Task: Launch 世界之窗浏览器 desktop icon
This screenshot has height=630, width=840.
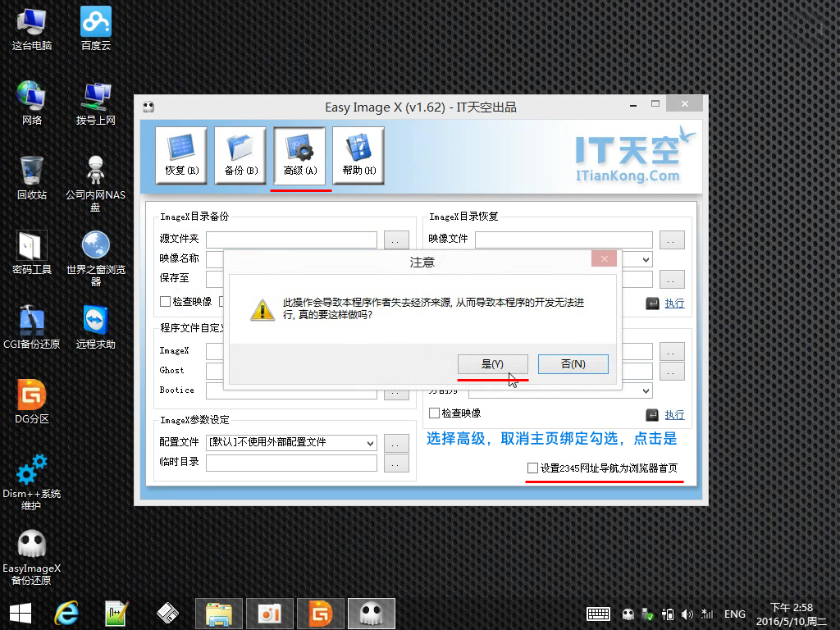Action: pyautogui.click(x=95, y=258)
